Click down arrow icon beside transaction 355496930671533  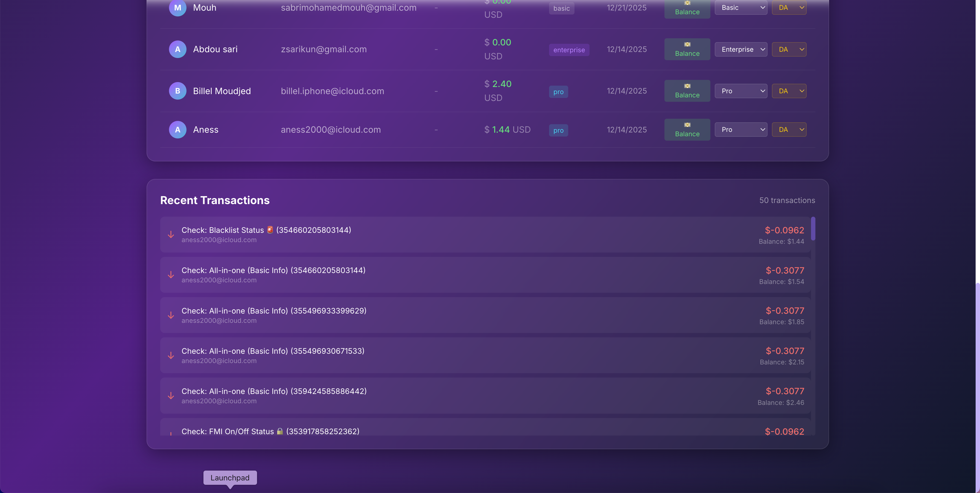(x=171, y=355)
